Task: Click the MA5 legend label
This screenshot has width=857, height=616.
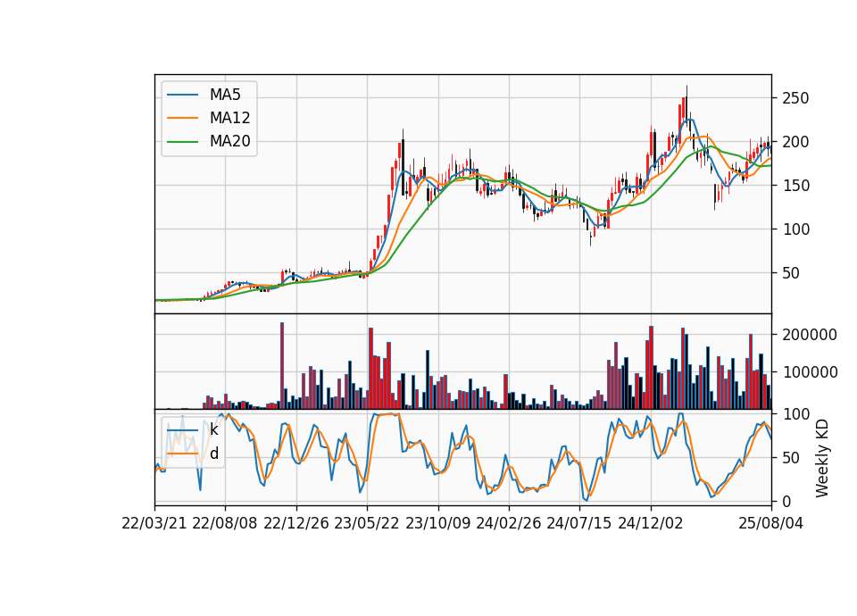Action: click(x=225, y=95)
